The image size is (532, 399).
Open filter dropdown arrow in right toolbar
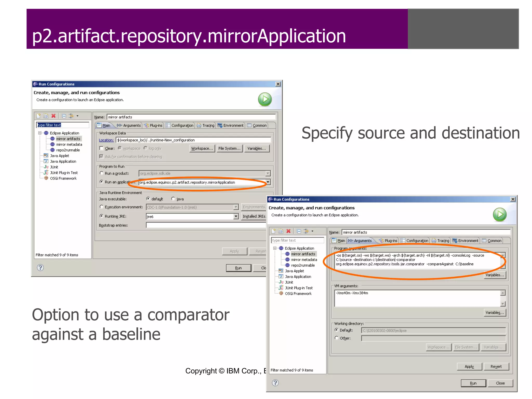[312, 231]
